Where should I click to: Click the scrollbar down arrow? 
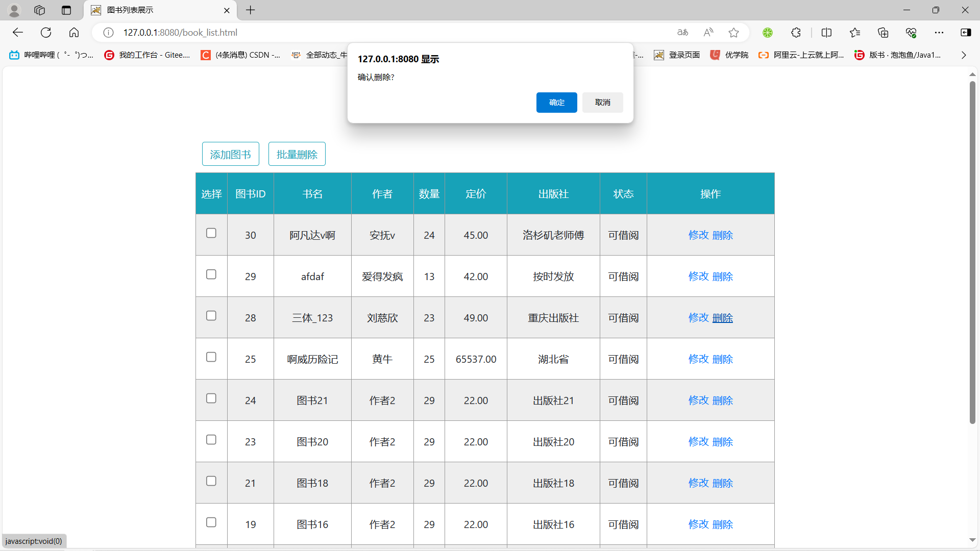pyautogui.click(x=972, y=540)
